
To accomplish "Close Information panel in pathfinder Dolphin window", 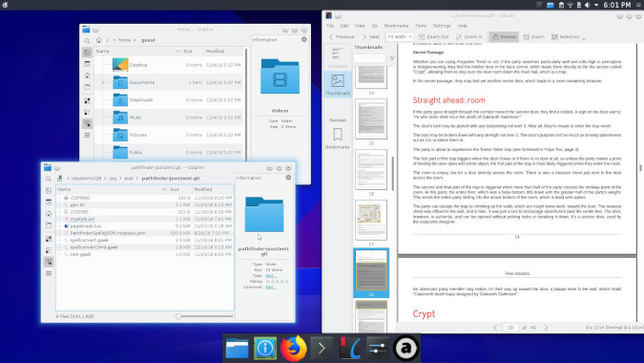I will tap(288, 178).
